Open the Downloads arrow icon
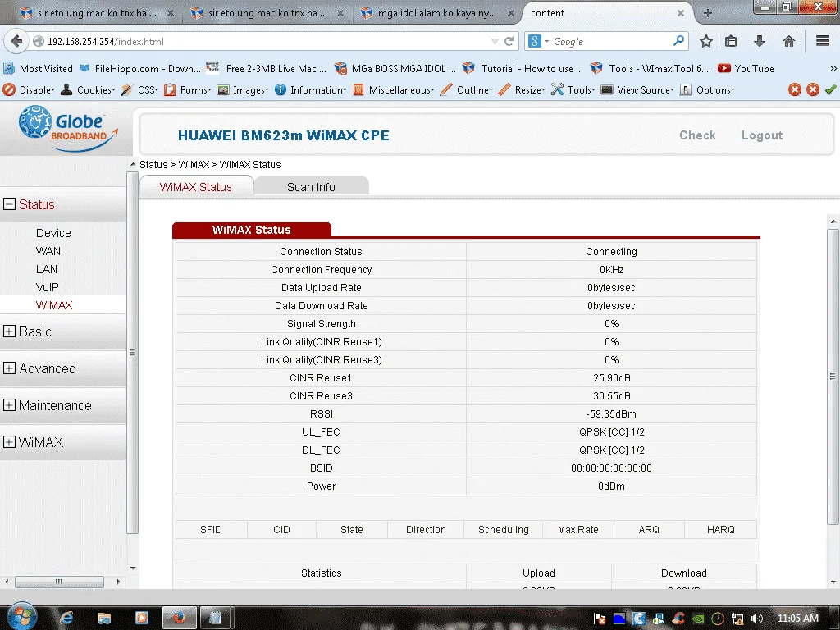Image resolution: width=840 pixels, height=630 pixels. pyautogui.click(x=760, y=41)
